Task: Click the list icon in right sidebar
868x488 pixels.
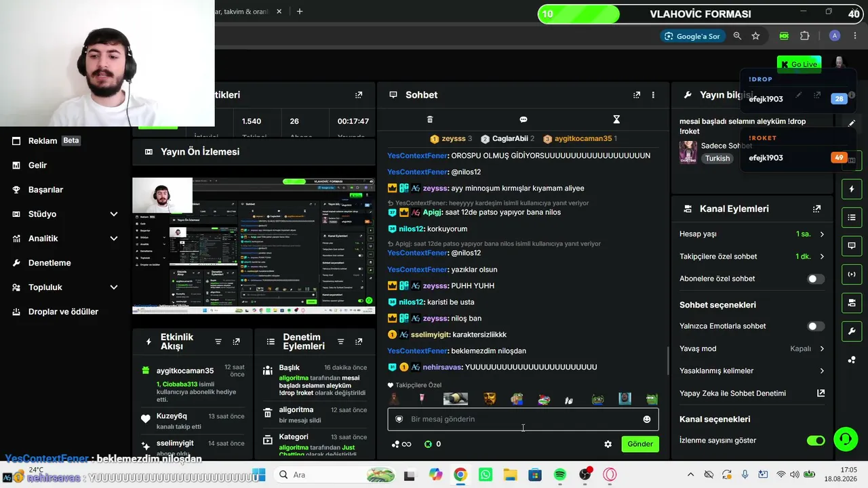Action: [852, 217]
